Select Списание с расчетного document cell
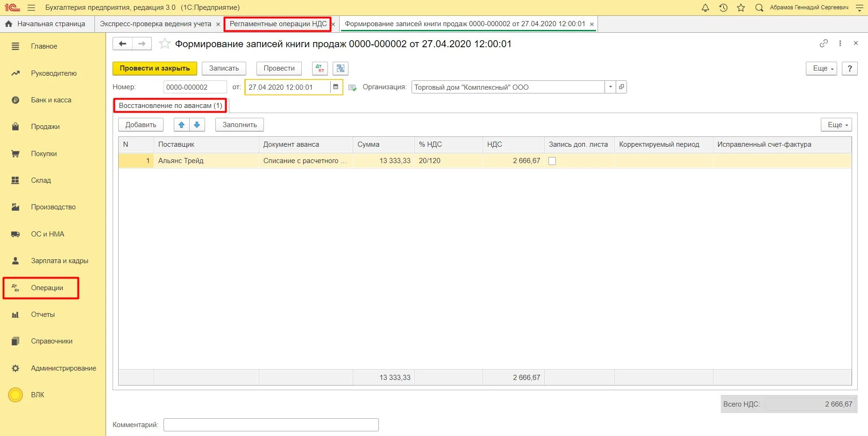Image resolution: width=868 pixels, height=436 pixels. 306,161
